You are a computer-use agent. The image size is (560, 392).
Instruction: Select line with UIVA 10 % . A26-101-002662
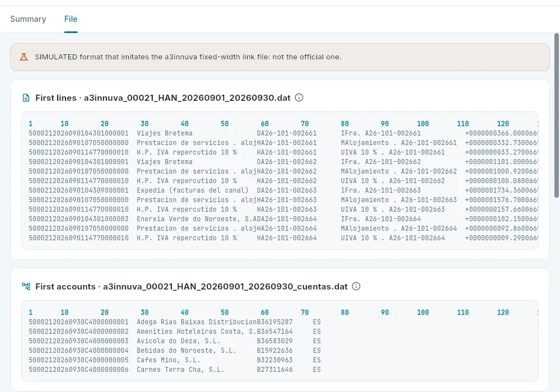point(283,181)
